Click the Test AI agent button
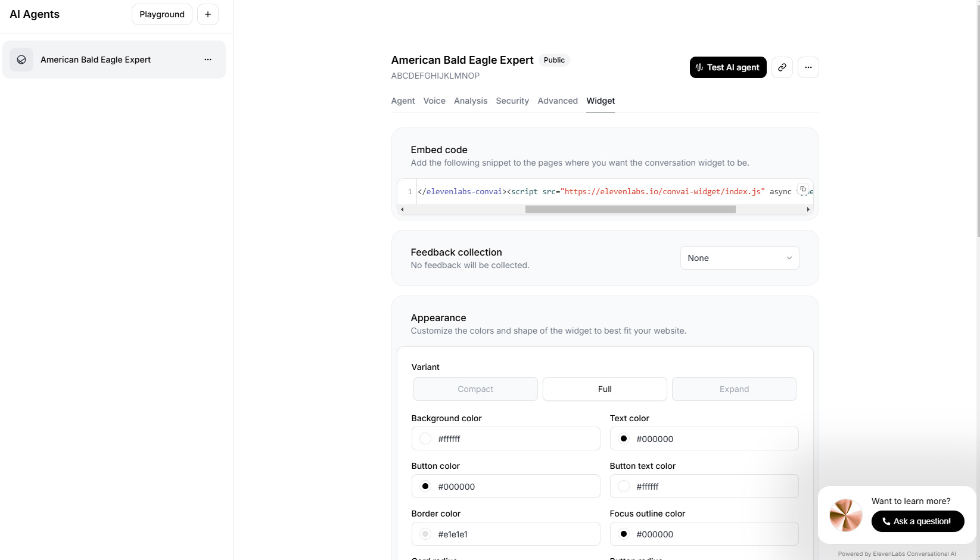Screen dimensions: 980x560 [x=727, y=67]
